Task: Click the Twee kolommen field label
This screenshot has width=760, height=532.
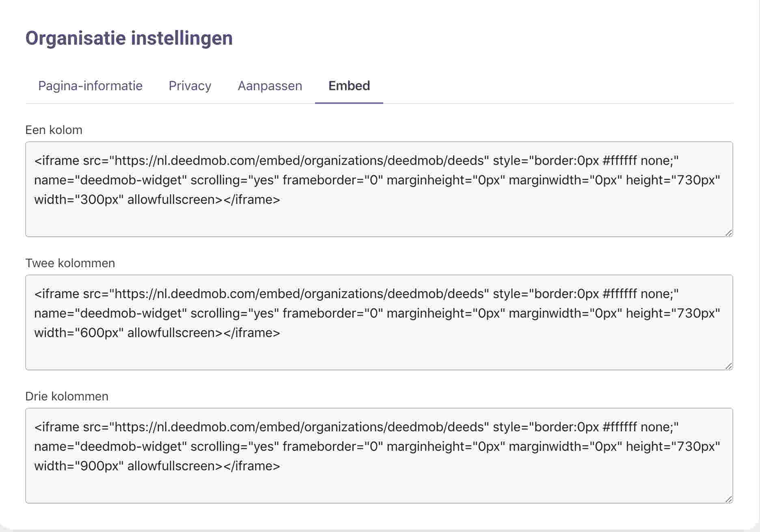Action: coord(70,263)
